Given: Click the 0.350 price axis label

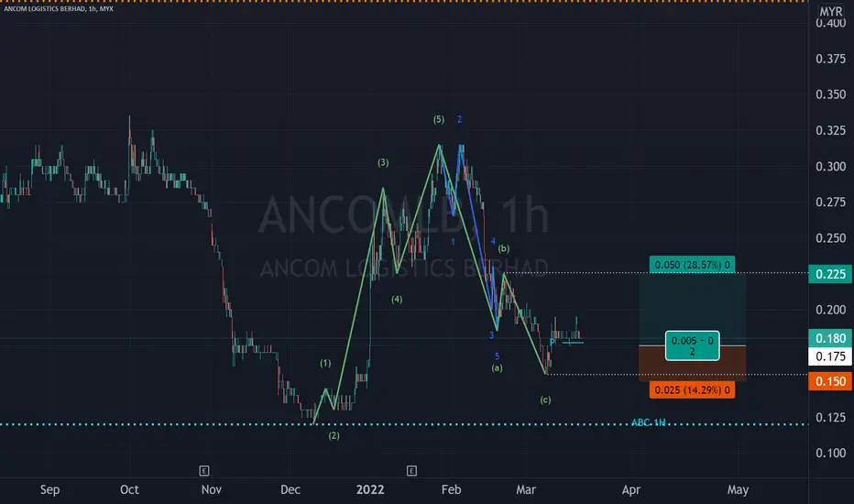Looking at the screenshot, I should (x=830, y=94).
